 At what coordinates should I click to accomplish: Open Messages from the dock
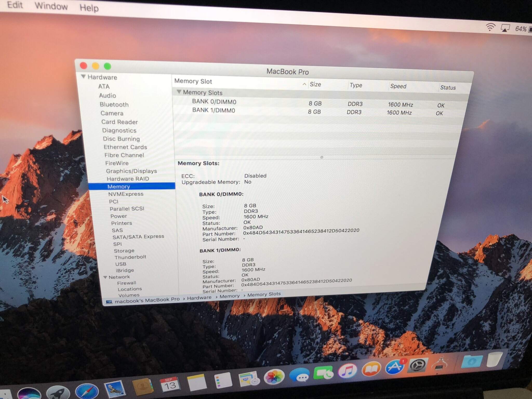coord(299,375)
